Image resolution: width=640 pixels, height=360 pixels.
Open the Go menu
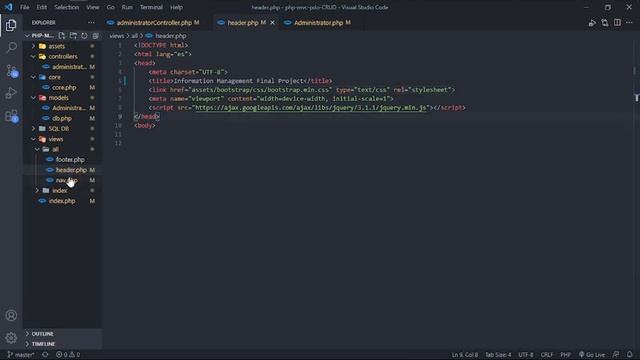pyautogui.click(x=111, y=7)
